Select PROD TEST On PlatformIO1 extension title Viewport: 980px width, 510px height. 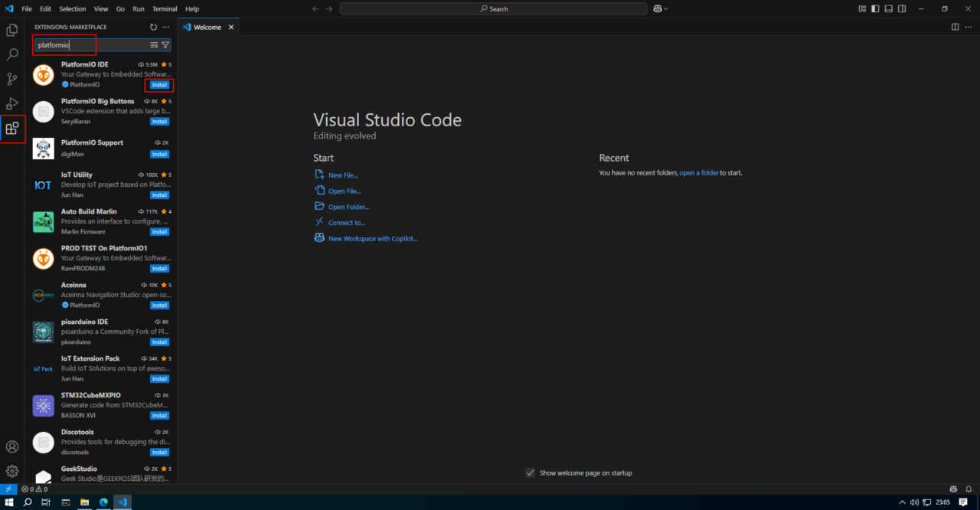pyautogui.click(x=104, y=248)
